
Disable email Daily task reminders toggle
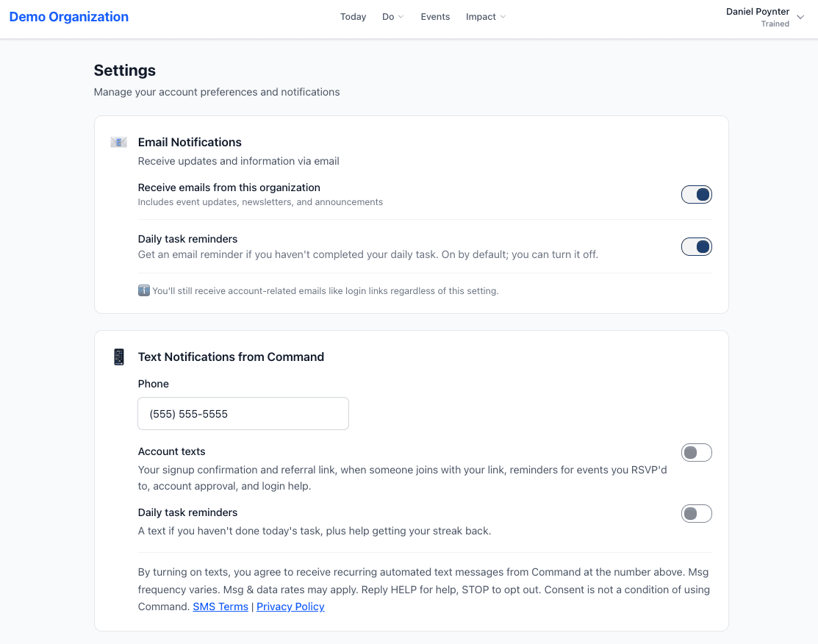click(697, 246)
